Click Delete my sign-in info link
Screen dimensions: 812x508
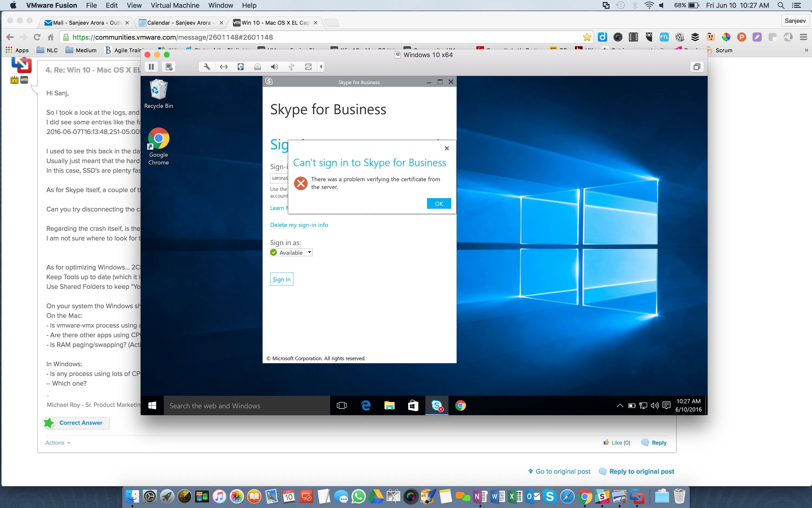(x=299, y=225)
